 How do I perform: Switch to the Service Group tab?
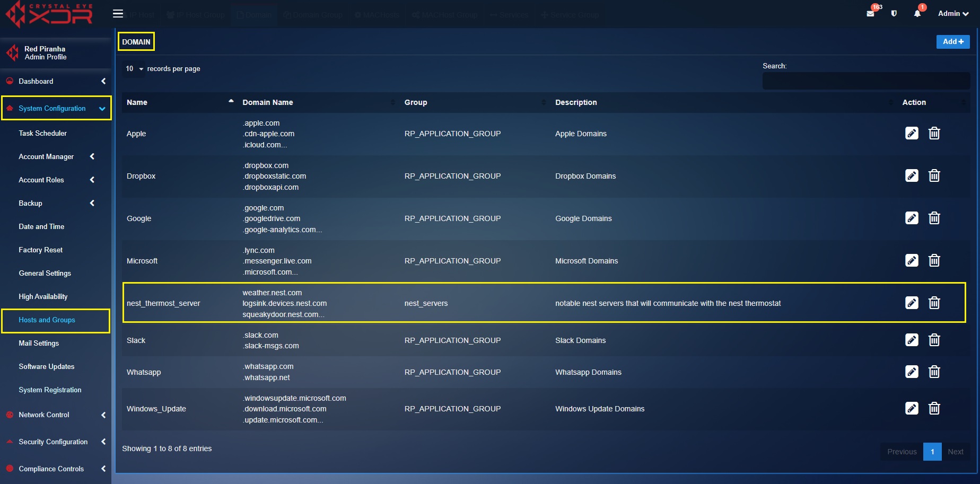coord(570,15)
